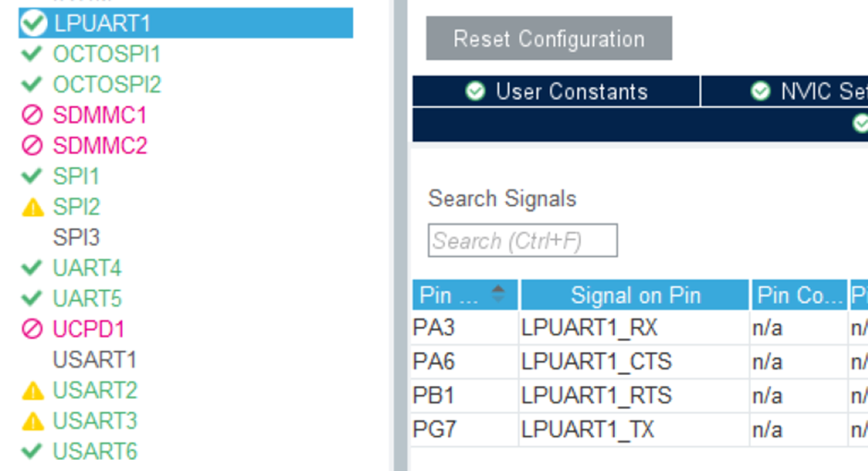Click the prohibited icon next to UCPD1
Screen dimensions: 868x471
(32, 330)
